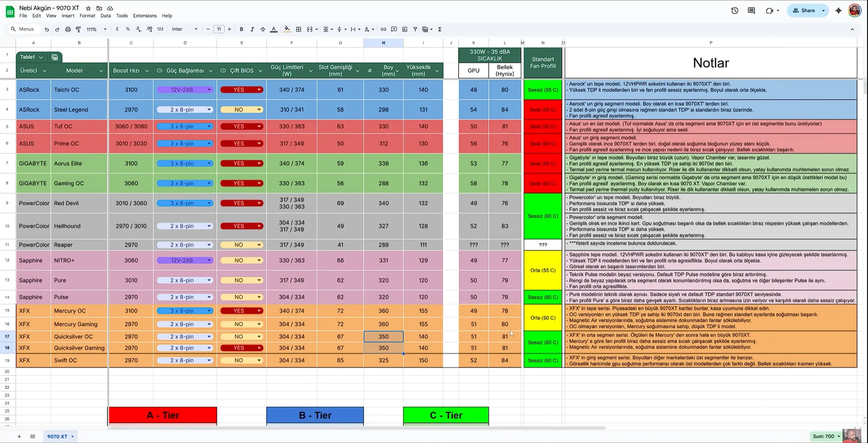
Task: Decrease decimal places
Action: coord(138,29)
